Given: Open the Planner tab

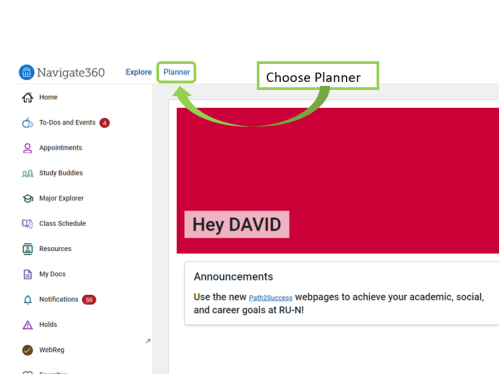Looking at the screenshot, I should (x=176, y=72).
